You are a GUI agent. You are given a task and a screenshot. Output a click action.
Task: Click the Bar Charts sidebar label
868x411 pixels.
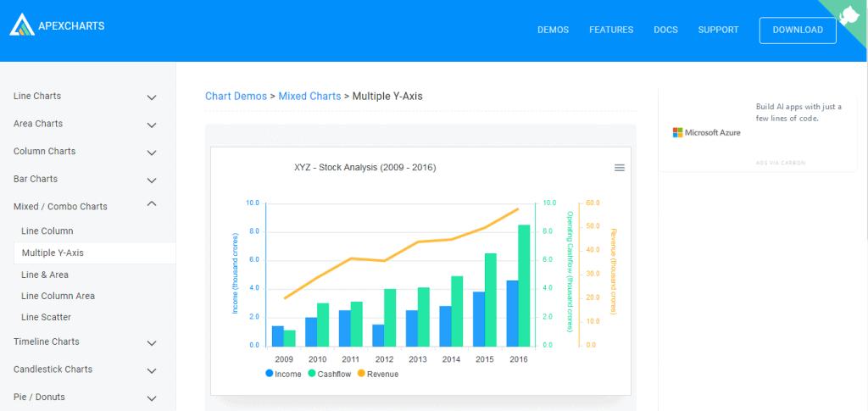click(x=36, y=179)
